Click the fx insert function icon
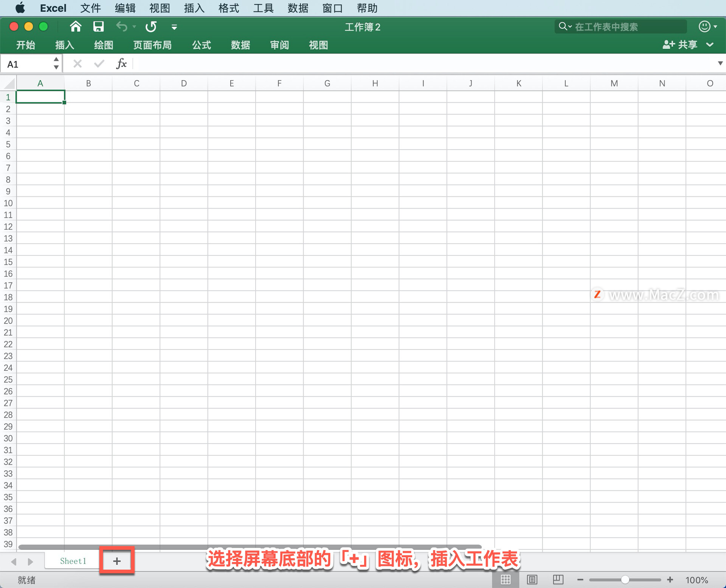The width and height of the screenshot is (726, 588). click(x=121, y=63)
